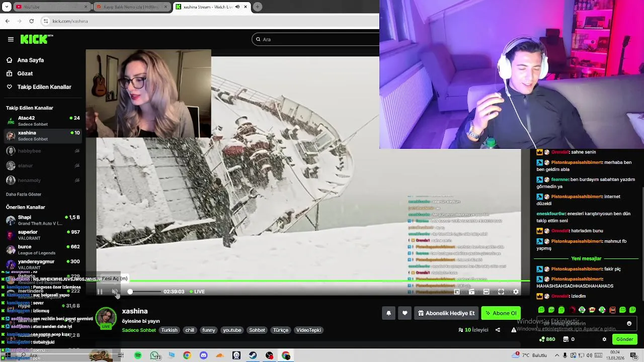
Task: Open the Atac42 followed channel
Action: [x=43, y=121]
